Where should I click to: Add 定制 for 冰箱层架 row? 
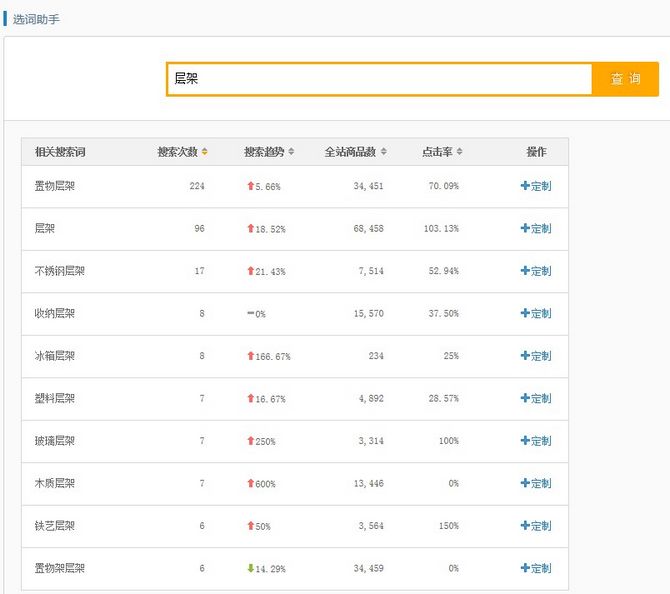[536, 356]
